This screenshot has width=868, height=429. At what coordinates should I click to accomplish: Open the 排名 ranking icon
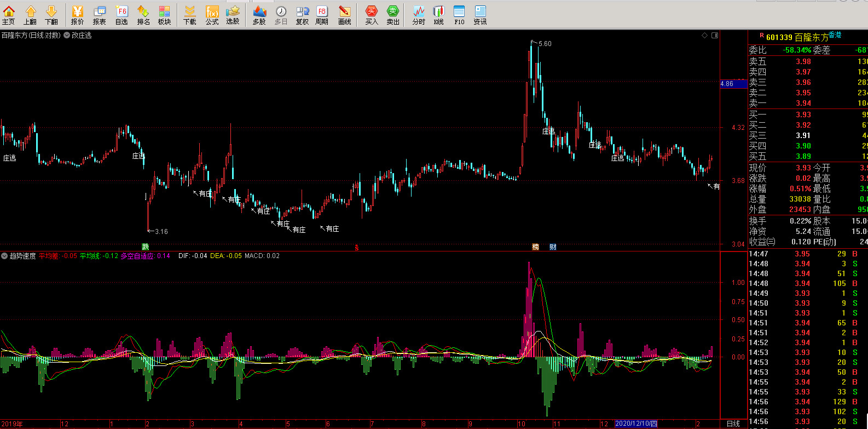[143, 15]
